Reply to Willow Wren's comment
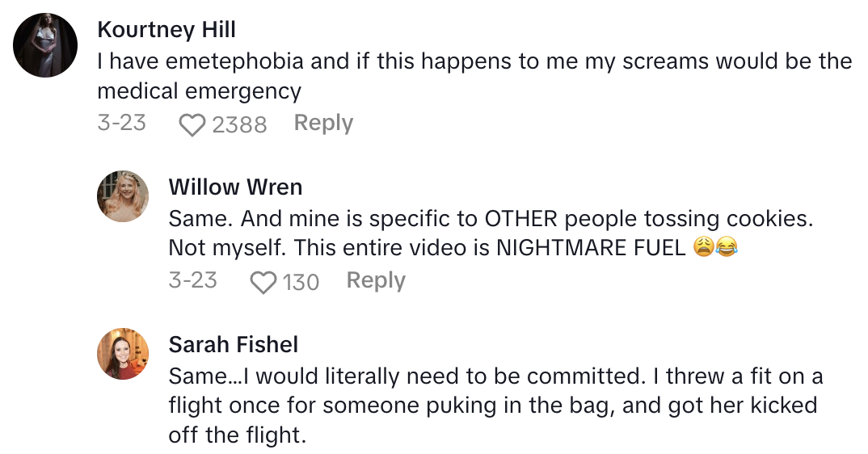 [x=376, y=280]
